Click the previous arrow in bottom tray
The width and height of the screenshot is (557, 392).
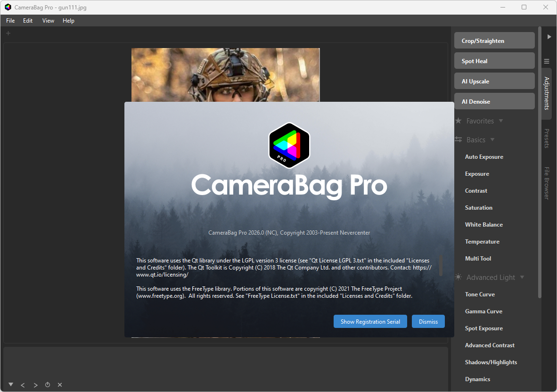[x=23, y=385]
